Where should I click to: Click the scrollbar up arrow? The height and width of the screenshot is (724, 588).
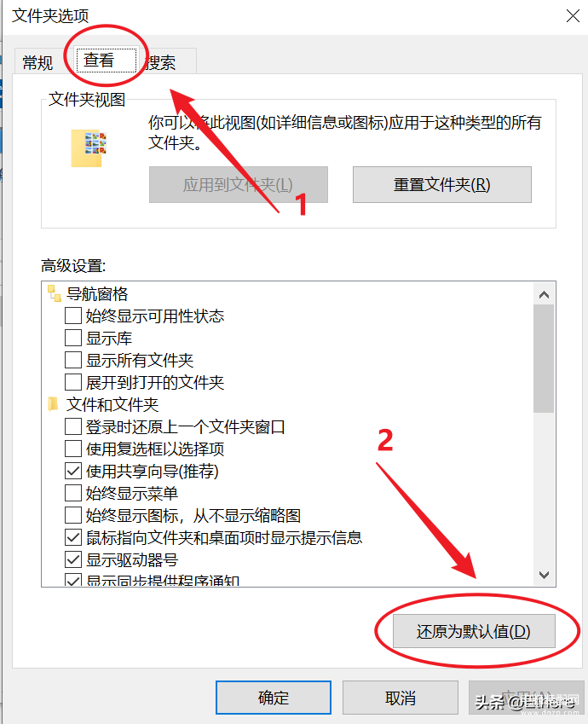(544, 294)
